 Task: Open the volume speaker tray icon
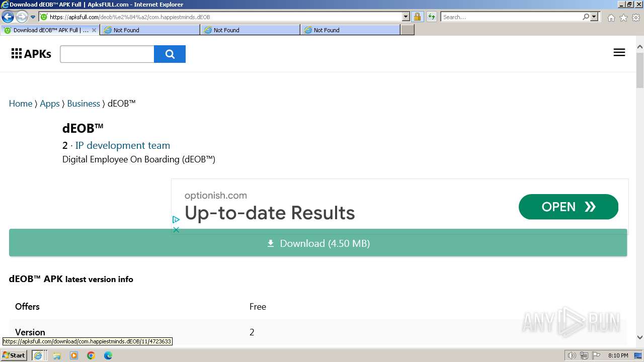pos(572,355)
